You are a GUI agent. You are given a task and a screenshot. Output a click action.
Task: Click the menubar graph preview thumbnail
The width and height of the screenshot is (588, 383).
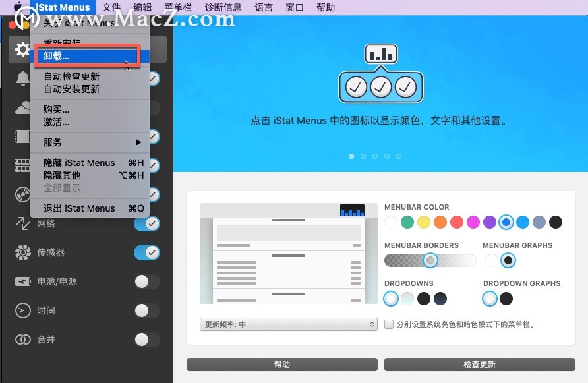352,210
